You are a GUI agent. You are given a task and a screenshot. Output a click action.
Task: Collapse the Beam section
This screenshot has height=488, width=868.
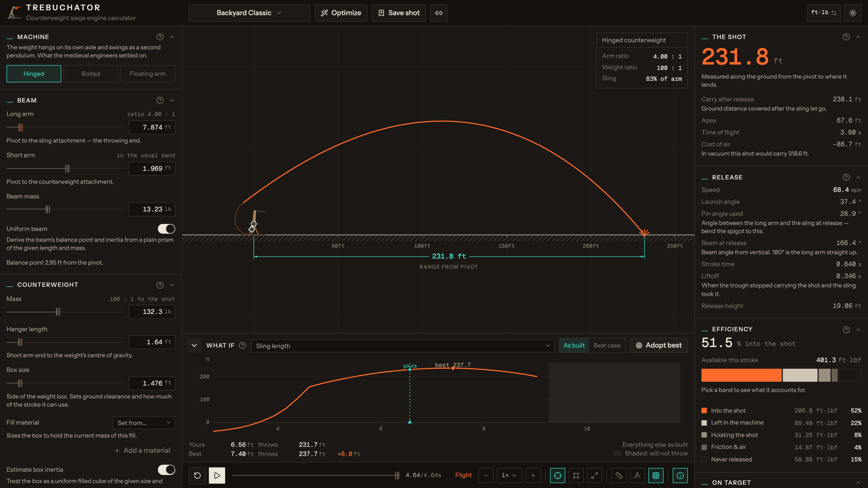(x=172, y=100)
